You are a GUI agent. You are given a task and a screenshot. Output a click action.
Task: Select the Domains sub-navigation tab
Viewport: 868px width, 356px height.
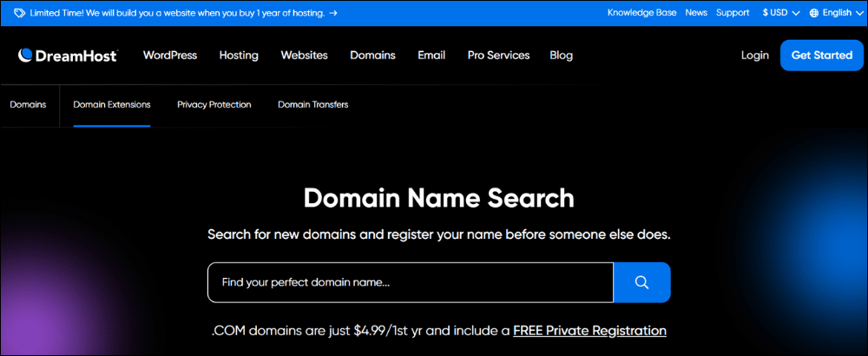click(x=28, y=104)
